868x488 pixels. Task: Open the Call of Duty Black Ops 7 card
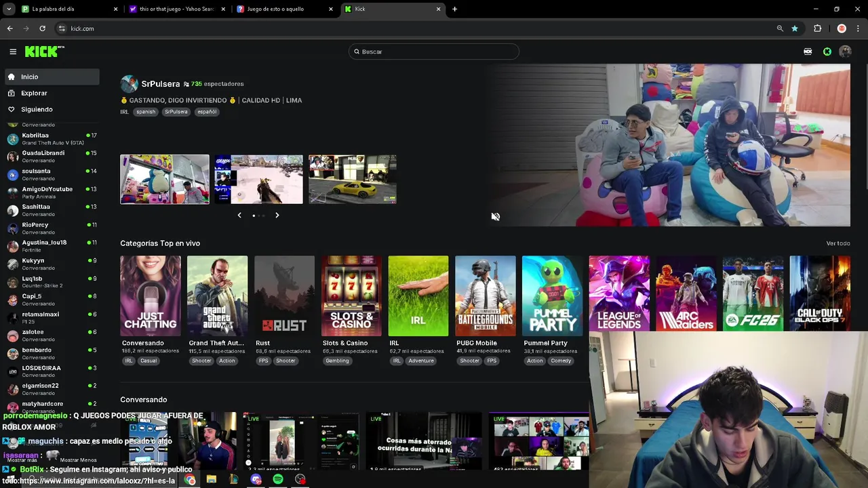point(820,293)
